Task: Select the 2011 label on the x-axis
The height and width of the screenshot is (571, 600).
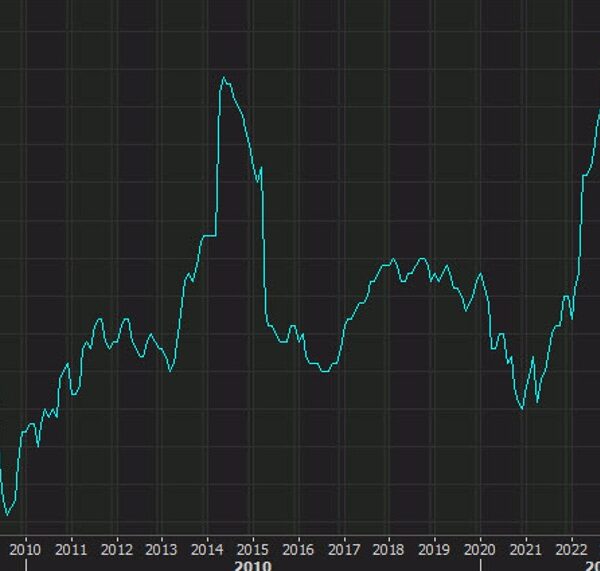Action: [70, 549]
